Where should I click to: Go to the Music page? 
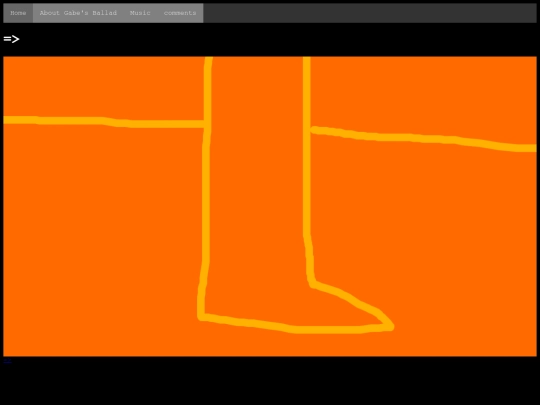coord(140,13)
